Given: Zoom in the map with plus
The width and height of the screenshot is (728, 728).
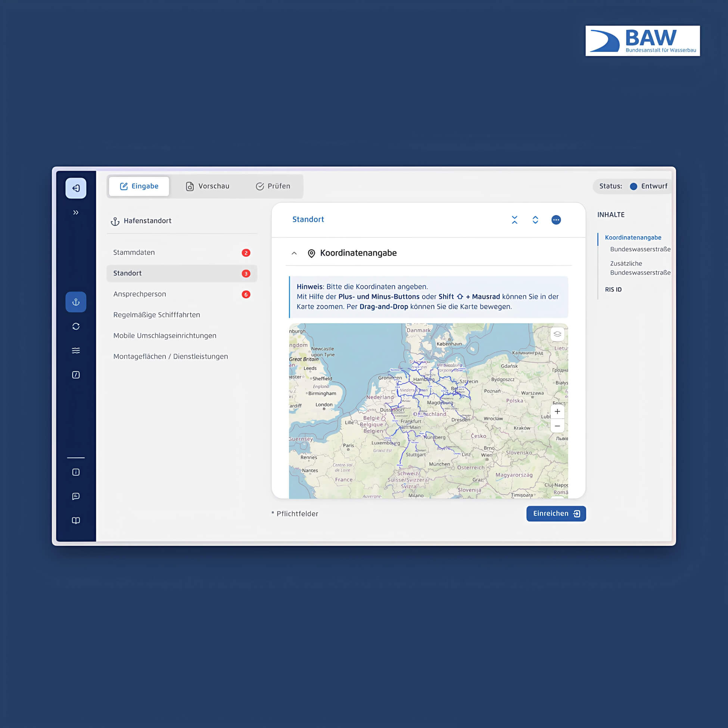Looking at the screenshot, I should tap(557, 411).
